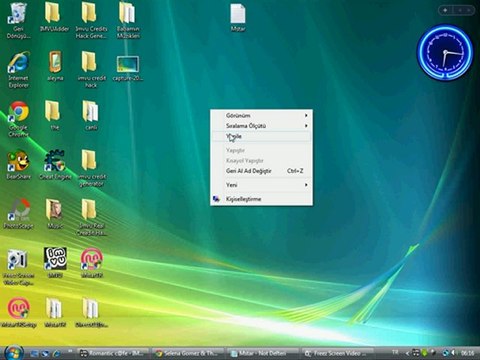
Task: Click the volume speaker tray icon
Action: tap(454, 353)
